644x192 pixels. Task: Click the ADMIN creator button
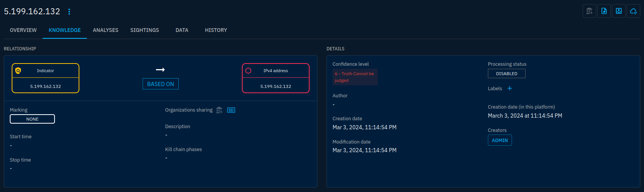500,140
